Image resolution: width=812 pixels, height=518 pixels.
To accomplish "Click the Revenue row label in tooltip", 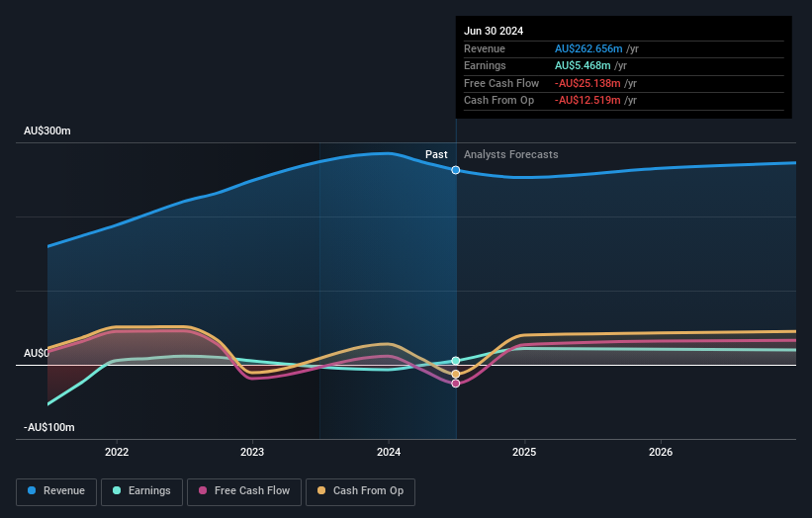I will click(485, 48).
